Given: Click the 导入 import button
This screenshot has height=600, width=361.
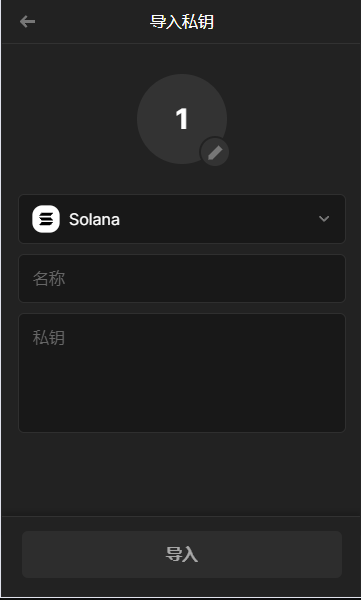Looking at the screenshot, I should (x=182, y=554).
